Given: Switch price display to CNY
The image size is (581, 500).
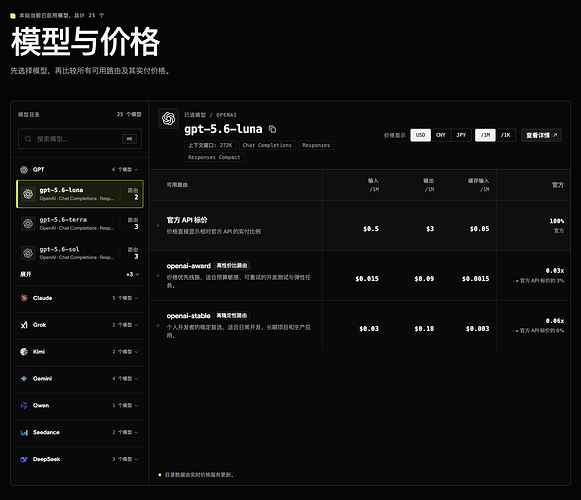Looking at the screenshot, I should pos(441,135).
